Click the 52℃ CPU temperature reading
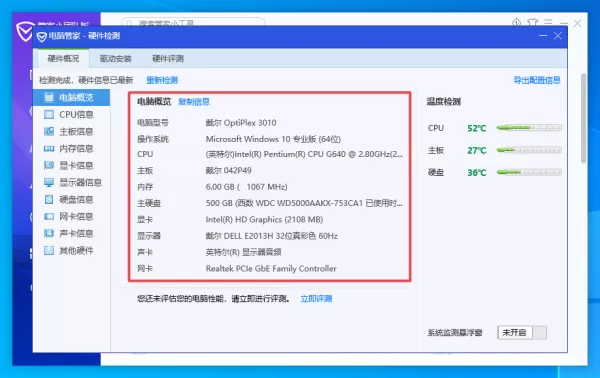The image size is (600, 378). point(477,128)
